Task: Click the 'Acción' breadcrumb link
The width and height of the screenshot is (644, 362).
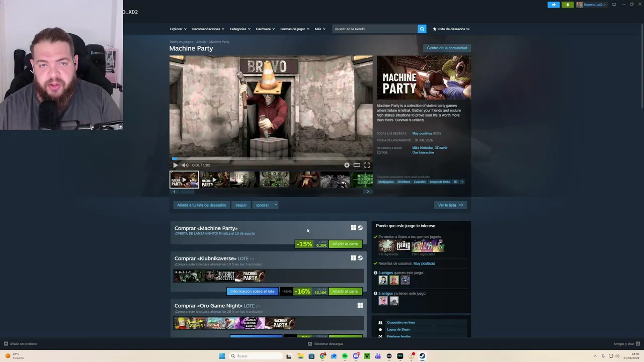Action: click(x=201, y=42)
